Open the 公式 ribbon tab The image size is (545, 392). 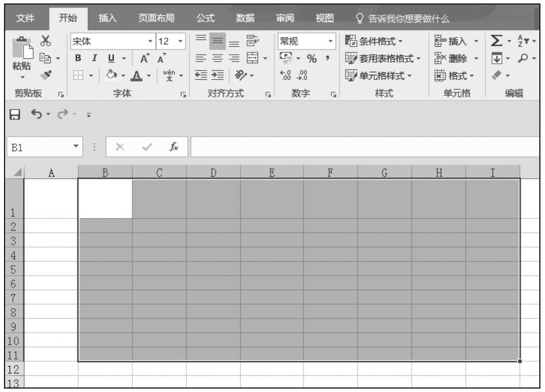tap(206, 19)
